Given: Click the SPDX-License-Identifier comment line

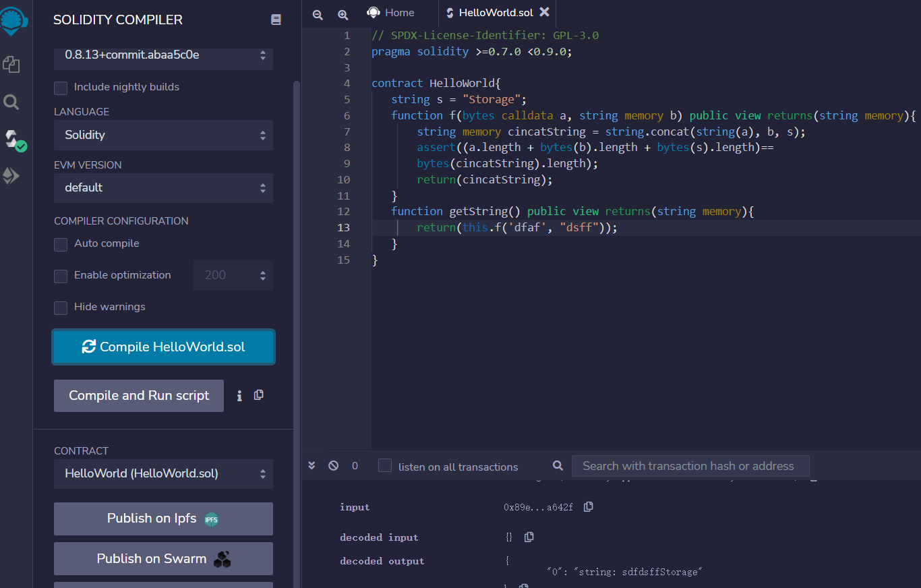Looking at the screenshot, I should [485, 36].
